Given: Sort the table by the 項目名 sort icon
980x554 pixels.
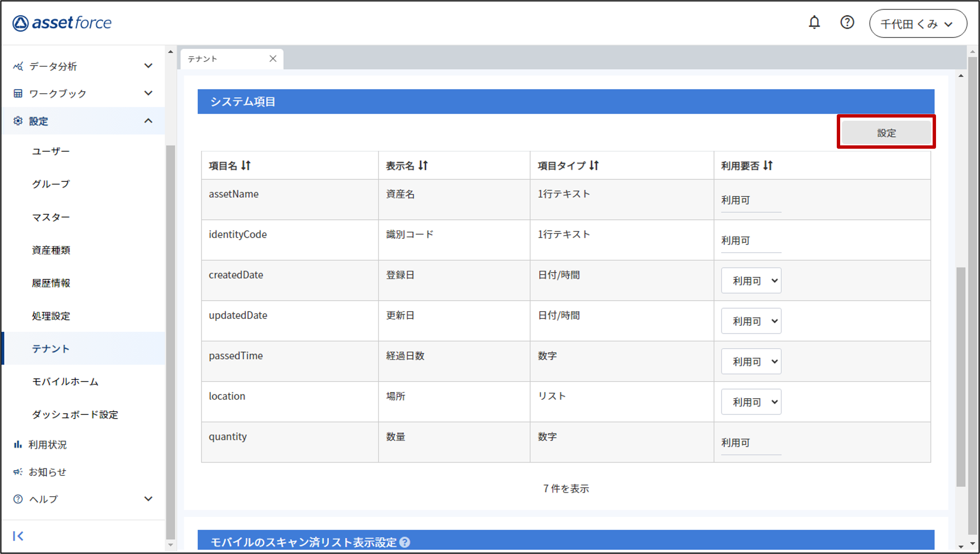Looking at the screenshot, I should coord(246,166).
